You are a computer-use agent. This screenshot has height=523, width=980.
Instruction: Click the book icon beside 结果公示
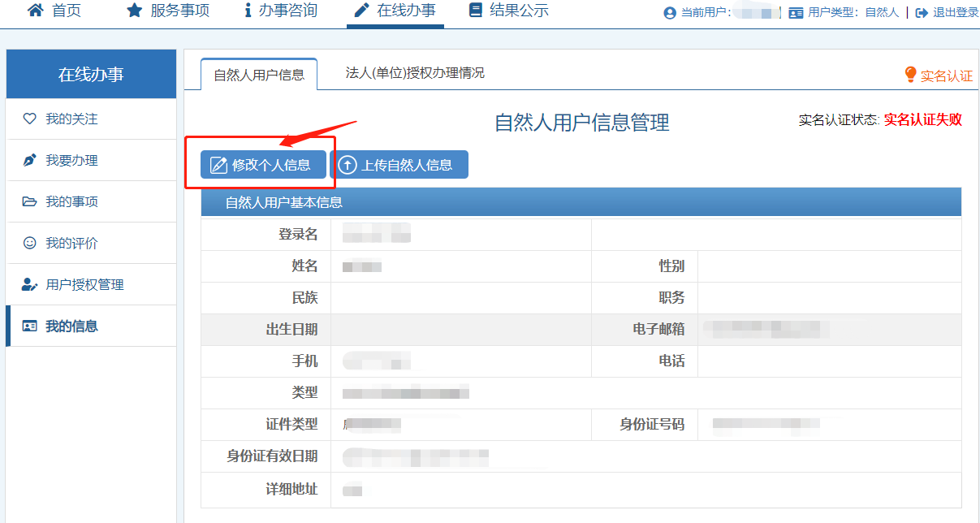pyautogui.click(x=476, y=11)
